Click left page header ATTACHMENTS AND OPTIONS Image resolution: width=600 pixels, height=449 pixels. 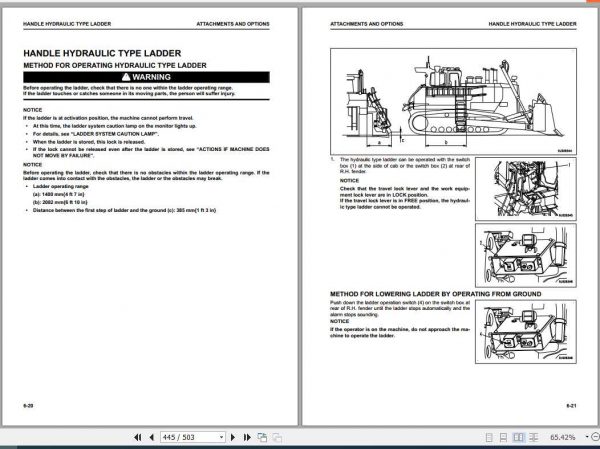[233, 24]
